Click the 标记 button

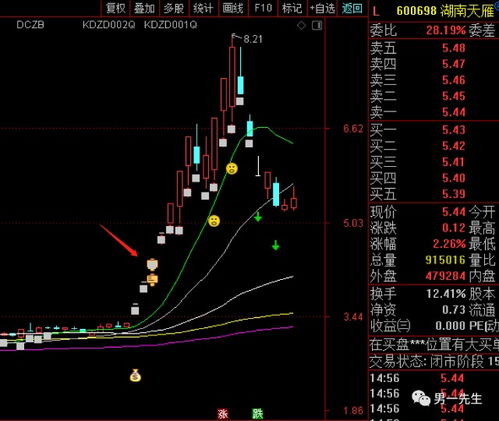pyautogui.click(x=292, y=8)
